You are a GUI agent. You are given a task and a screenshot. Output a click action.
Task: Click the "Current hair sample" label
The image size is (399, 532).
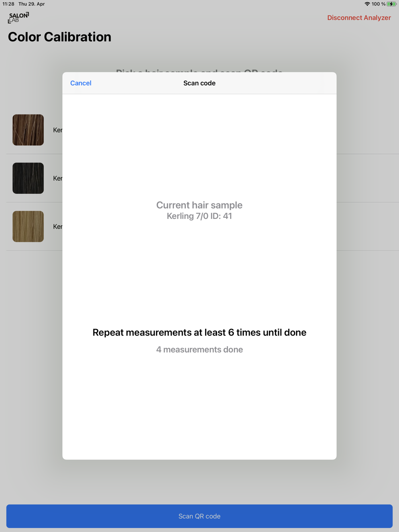pos(199,205)
